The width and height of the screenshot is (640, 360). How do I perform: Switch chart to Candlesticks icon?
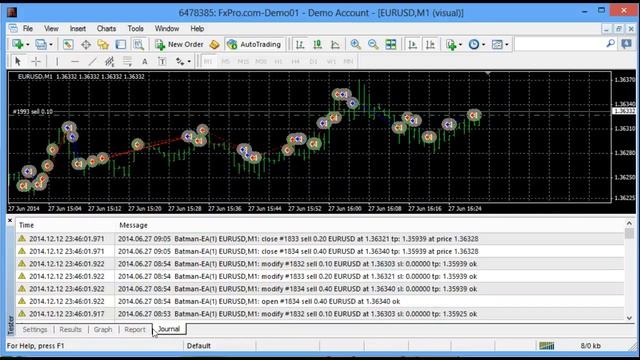(318, 44)
